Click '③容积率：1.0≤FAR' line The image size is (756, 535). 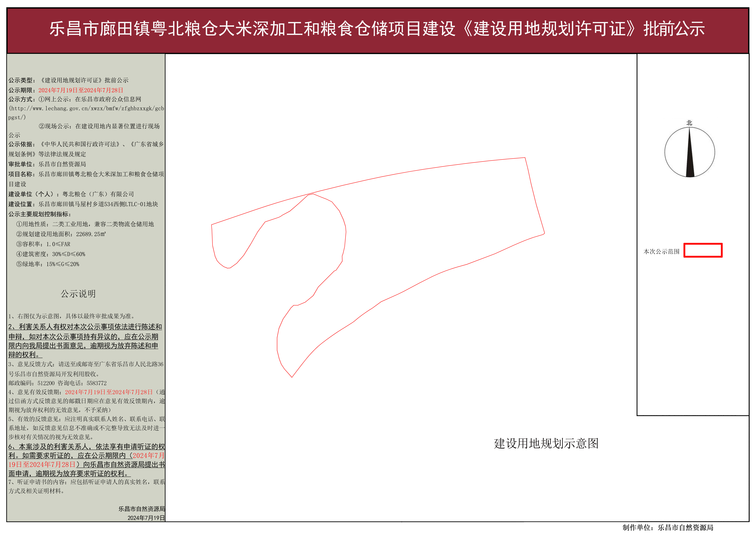tap(43, 244)
